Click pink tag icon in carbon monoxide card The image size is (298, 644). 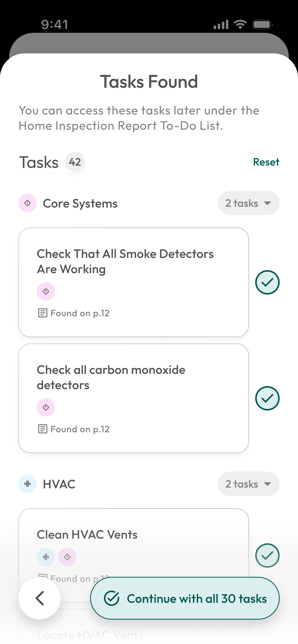point(46,407)
